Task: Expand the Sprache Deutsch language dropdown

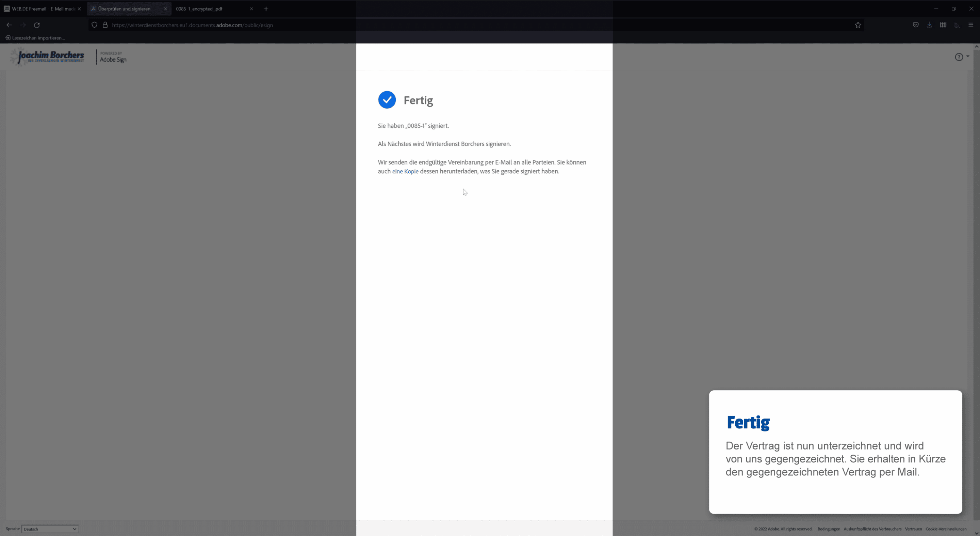Action: (50, 529)
